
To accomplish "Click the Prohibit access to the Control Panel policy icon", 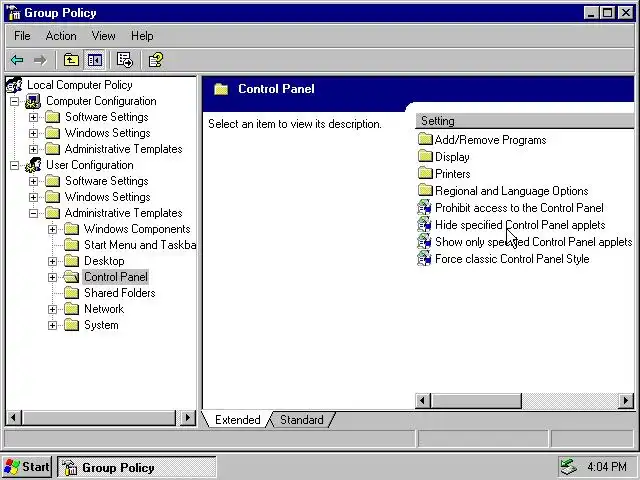I will (424, 208).
